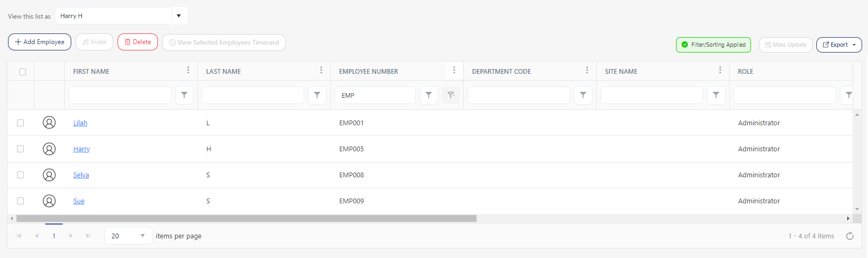The image size is (868, 258).
Task: Open the Selva employee link
Action: 81,175
